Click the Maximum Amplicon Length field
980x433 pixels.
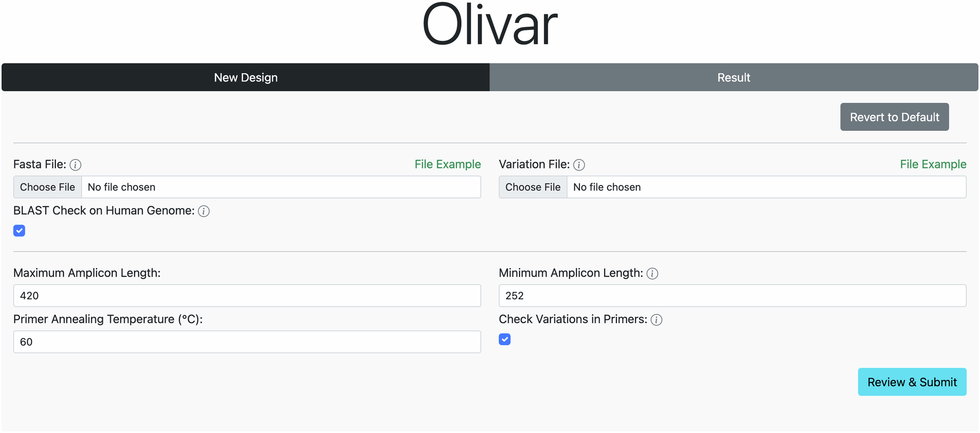(x=246, y=295)
